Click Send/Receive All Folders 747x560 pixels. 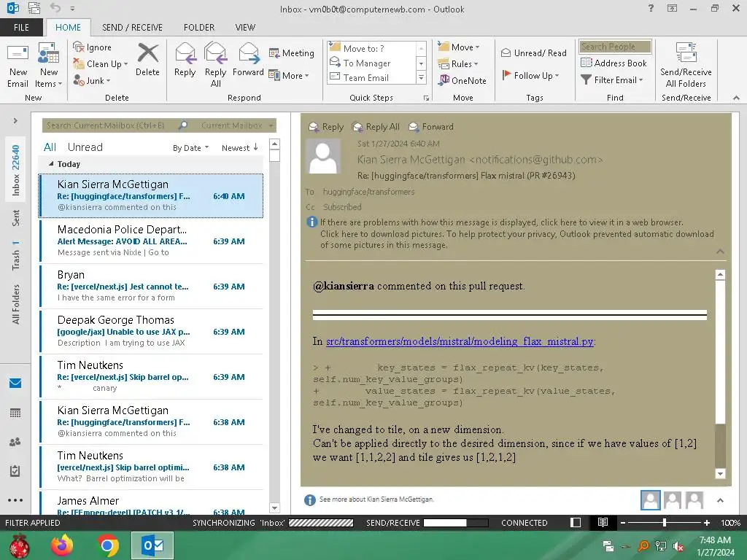pos(686,66)
